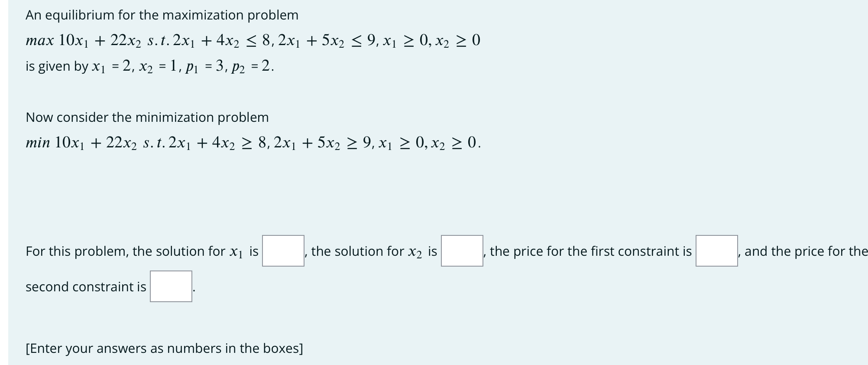Click the phrase 'Now consider the minimization problem'
This screenshot has width=868, height=365.
147,117
